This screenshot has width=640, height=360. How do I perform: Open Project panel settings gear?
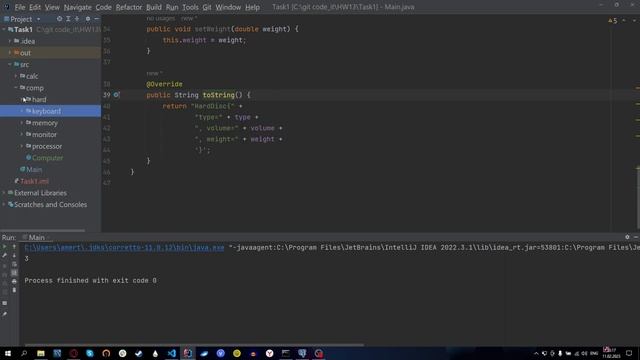click(88, 19)
